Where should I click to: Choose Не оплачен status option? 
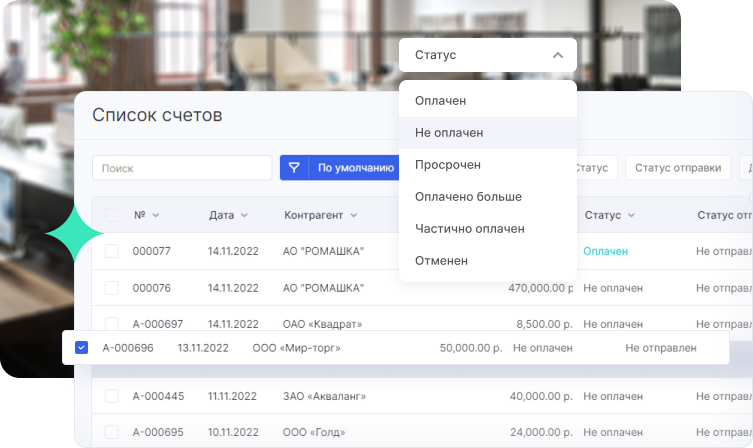tap(449, 133)
